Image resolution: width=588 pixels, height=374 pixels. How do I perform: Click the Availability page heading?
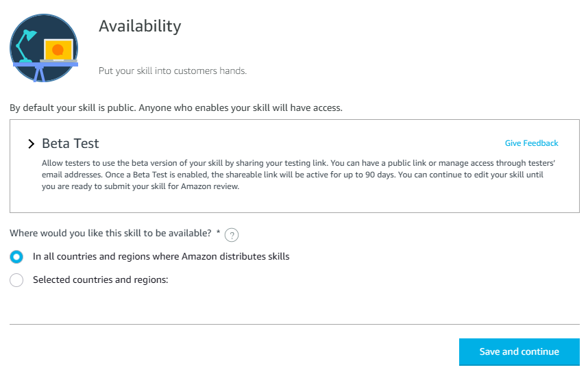point(140,26)
